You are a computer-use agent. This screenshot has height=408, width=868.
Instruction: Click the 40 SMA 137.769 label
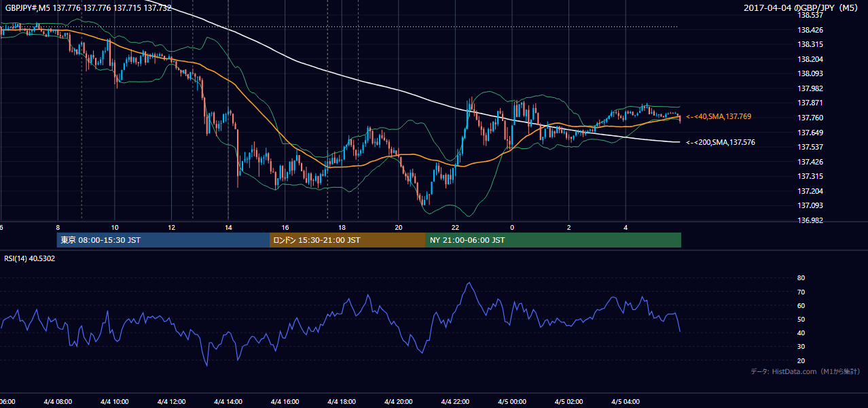click(719, 117)
